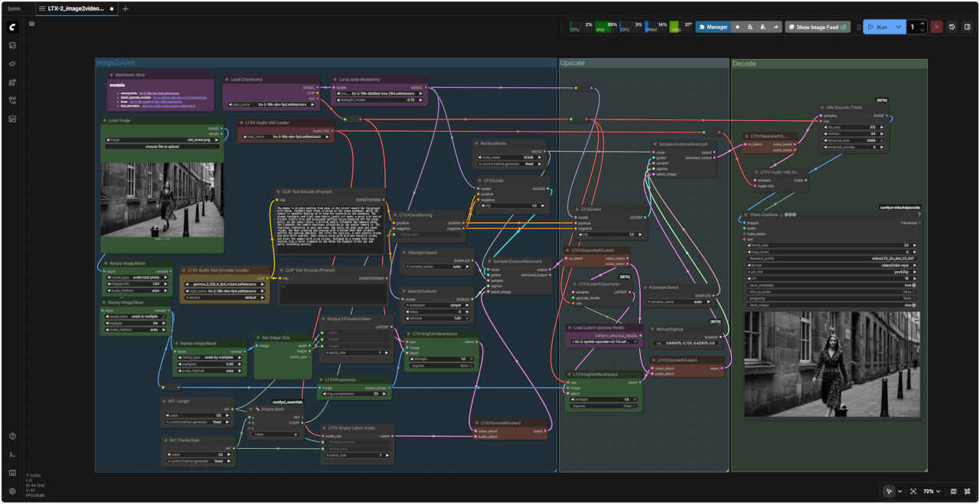
Task: Toggle save_metadata in Video Combine node
Action: point(913,285)
